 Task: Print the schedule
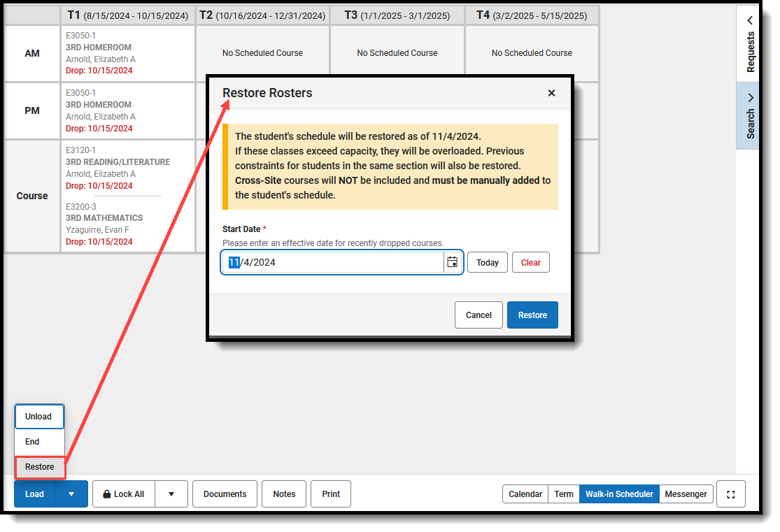(x=331, y=494)
